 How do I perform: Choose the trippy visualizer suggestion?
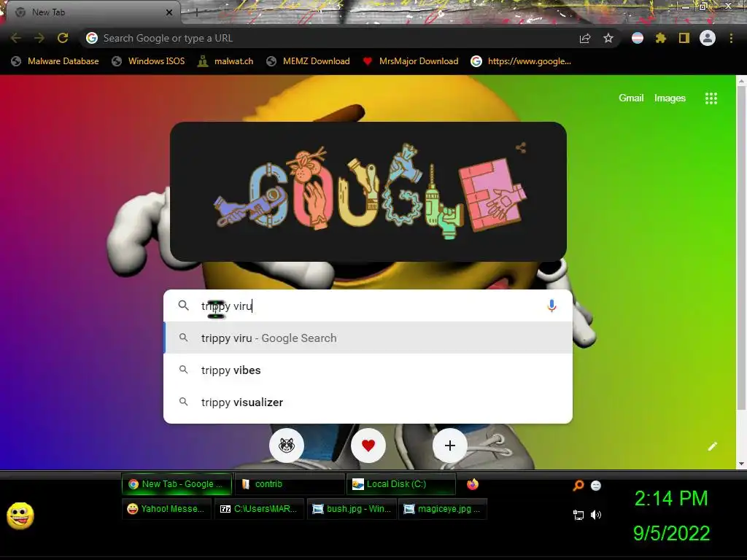coord(368,402)
